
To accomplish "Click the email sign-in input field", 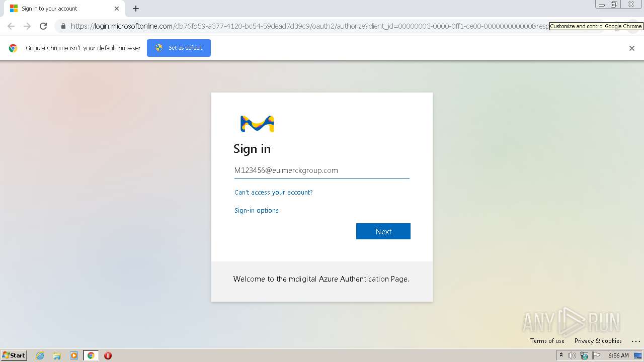I will (x=322, y=170).
